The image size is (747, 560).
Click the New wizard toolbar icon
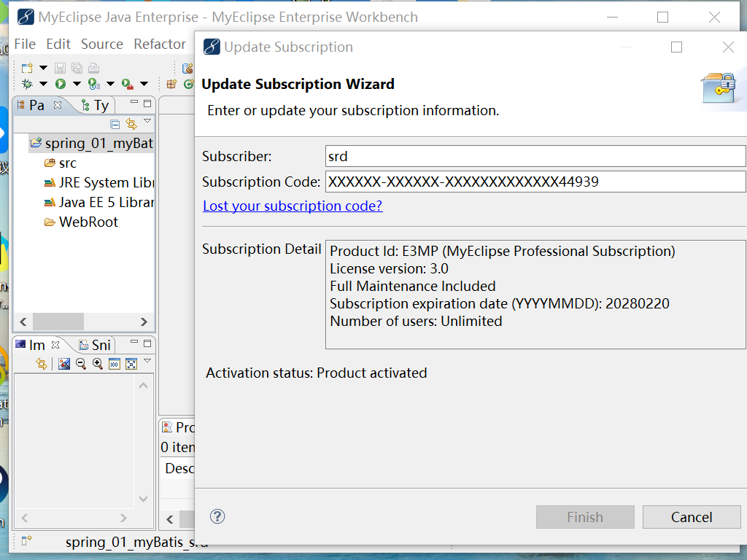pos(27,68)
